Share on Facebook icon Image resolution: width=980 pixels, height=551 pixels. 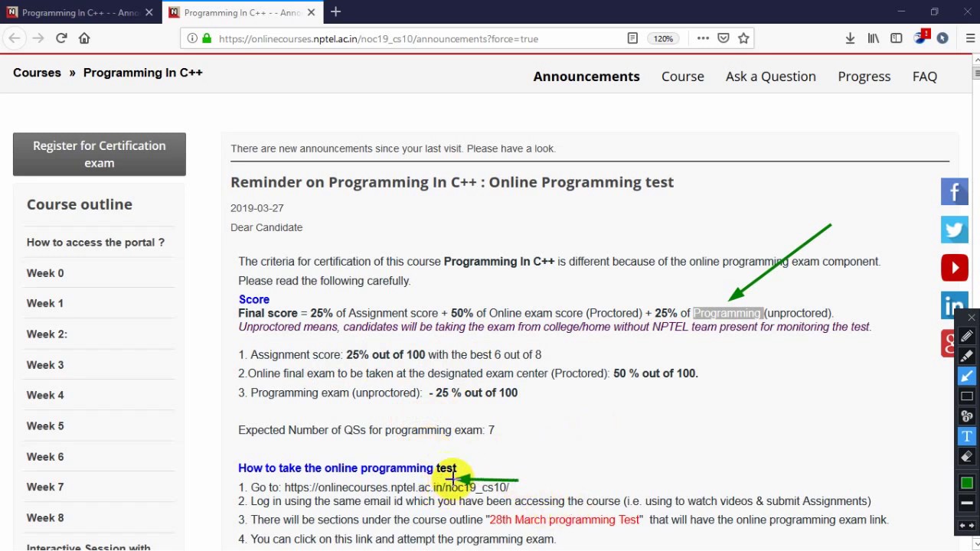(x=954, y=191)
